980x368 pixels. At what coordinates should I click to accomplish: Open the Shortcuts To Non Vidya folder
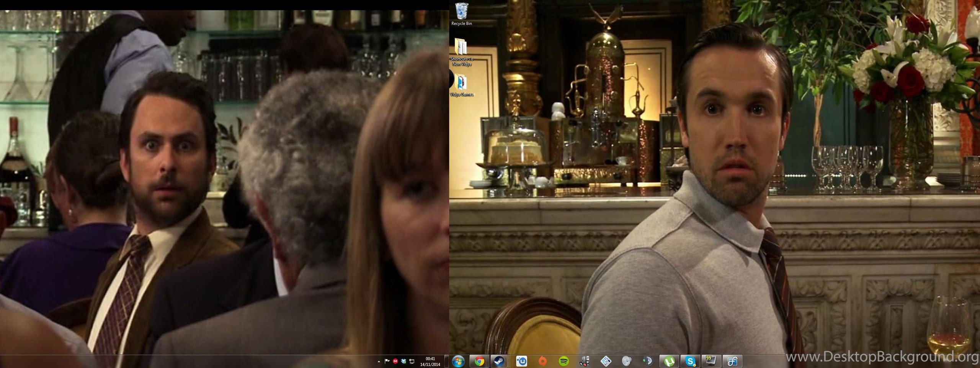click(x=462, y=53)
